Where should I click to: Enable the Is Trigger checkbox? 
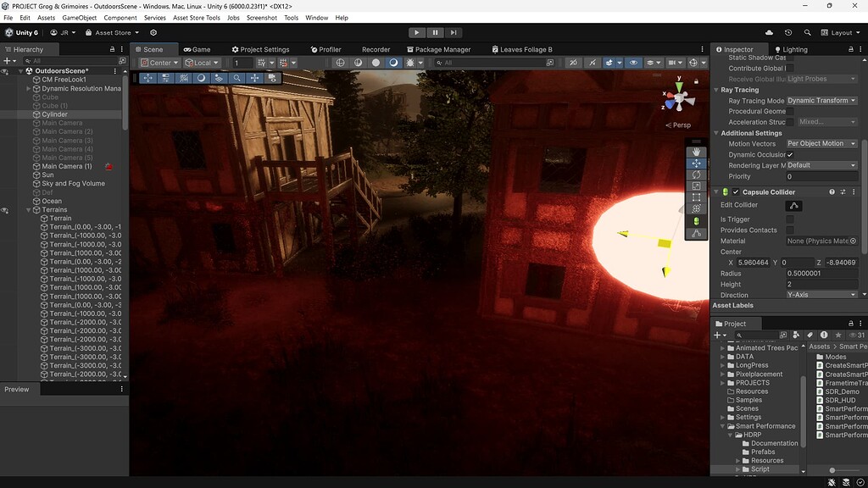pyautogui.click(x=790, y=219)
